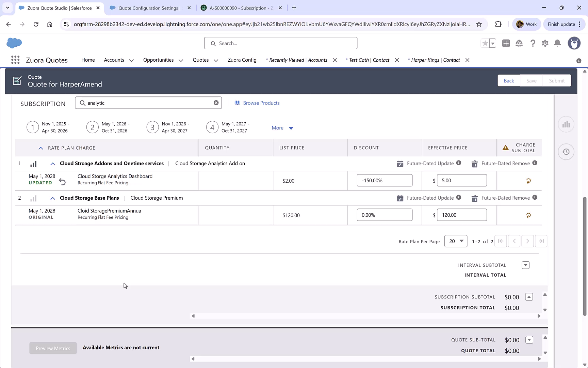This screenshot has width=588, height=368.
Task: Open the metrics chart icon in the right sidebar
Action: [x=566, y=124]
